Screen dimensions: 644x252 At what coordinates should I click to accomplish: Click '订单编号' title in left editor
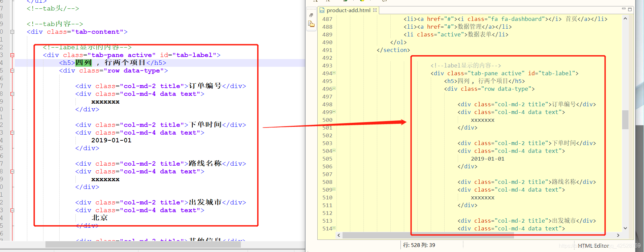[205, 86]
